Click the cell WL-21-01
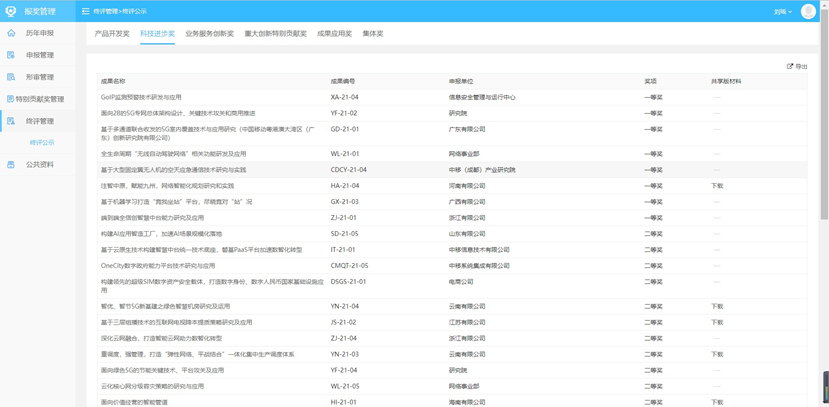Screen dimensions: 829x407 (345, 154)
